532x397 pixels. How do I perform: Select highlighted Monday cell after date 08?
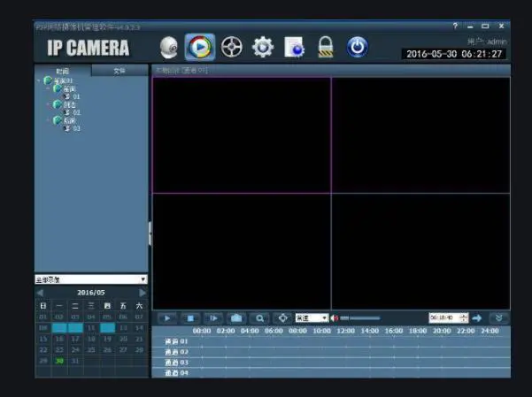click(x=59, y=328)
